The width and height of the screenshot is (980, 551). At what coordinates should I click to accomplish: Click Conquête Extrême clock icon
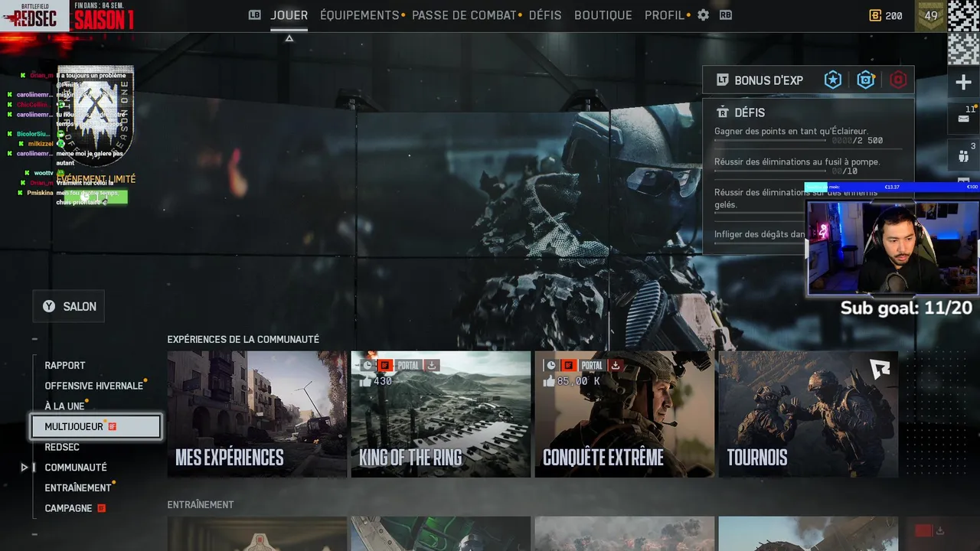click(551, 365)
